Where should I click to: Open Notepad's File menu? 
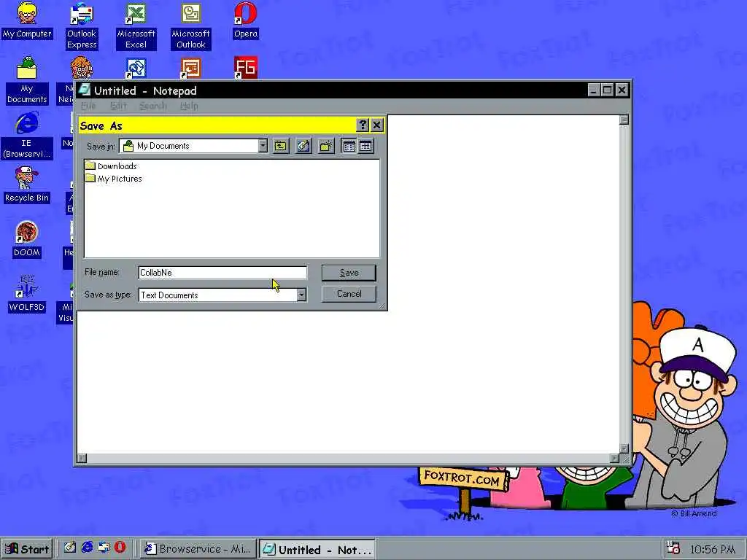88,106
